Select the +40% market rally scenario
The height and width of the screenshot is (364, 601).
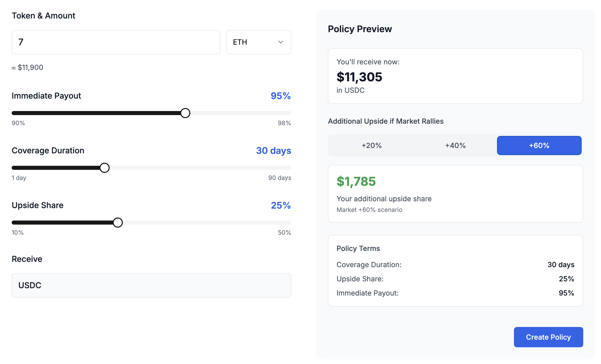pos(455,145)
